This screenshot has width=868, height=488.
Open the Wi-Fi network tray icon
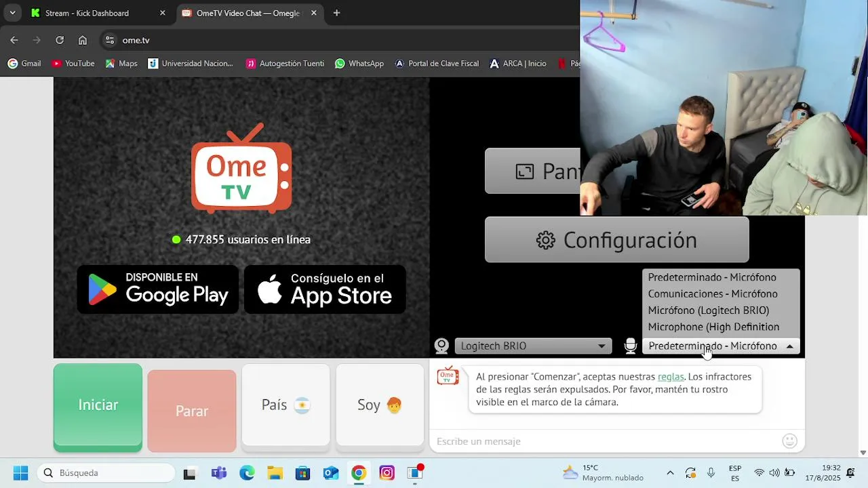[x=759, y=473]
